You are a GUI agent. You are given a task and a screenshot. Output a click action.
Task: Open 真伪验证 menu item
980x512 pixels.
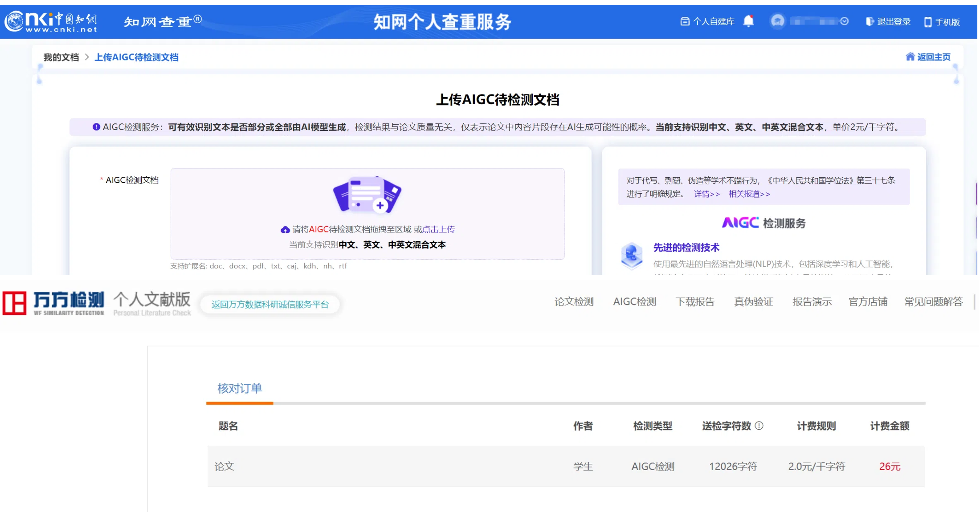tap(754, 302)
